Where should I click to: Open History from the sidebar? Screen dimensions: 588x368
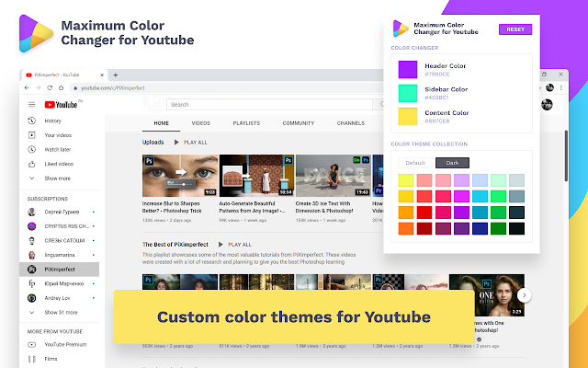52,121
